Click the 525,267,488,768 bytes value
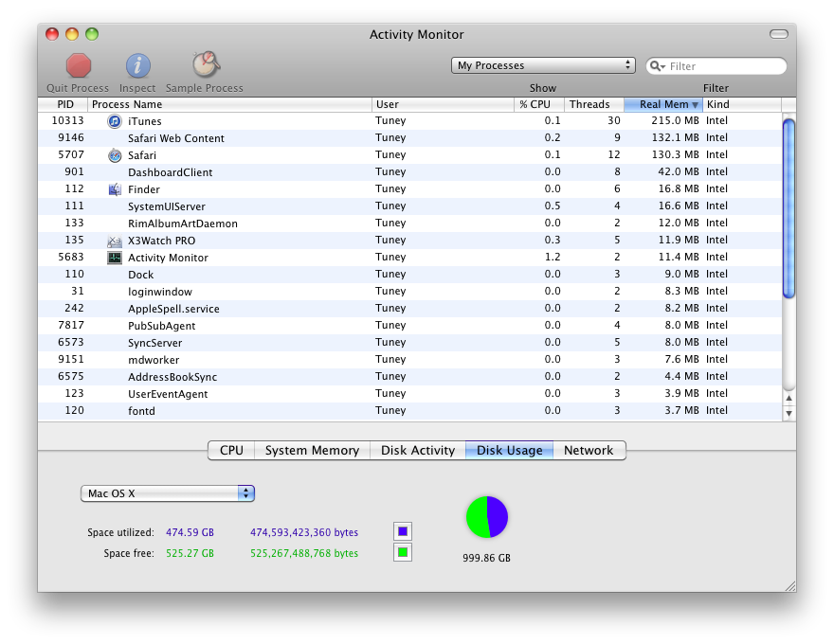834x644 pixels. (304, 554)
